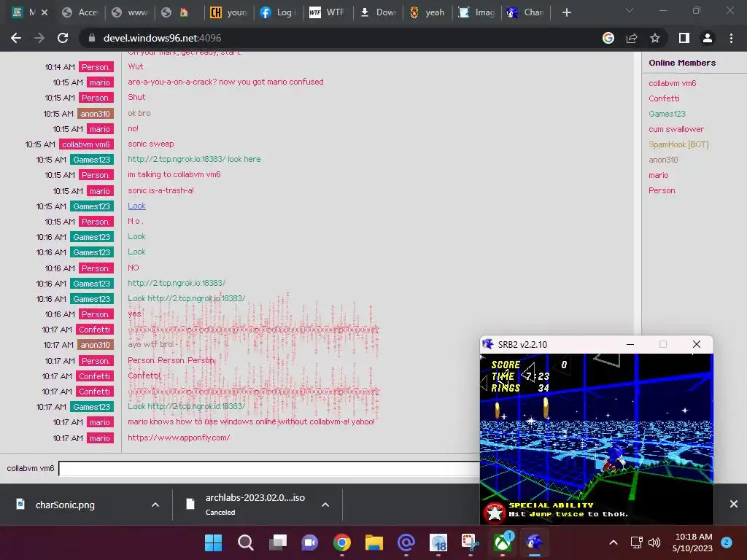This screenshot has height=560, width=747.
Task: Open Chrome from the taskbar
Action: pos(342,542)
